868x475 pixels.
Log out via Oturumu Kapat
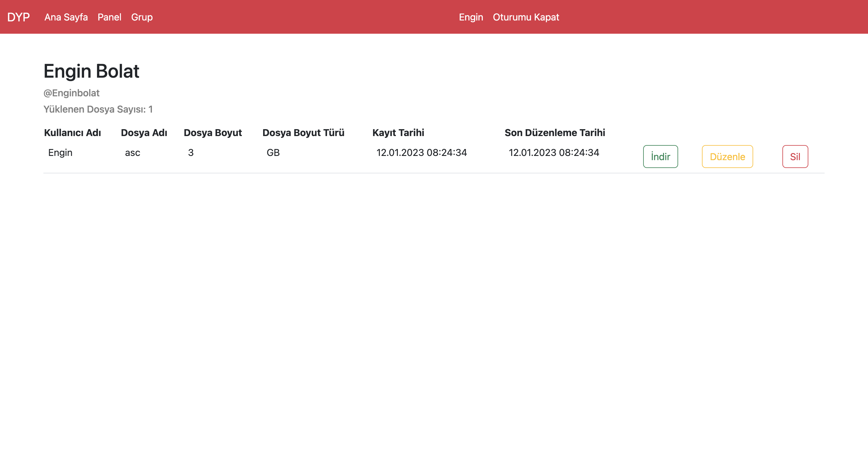pyautogui.click(x=526, y=17)
